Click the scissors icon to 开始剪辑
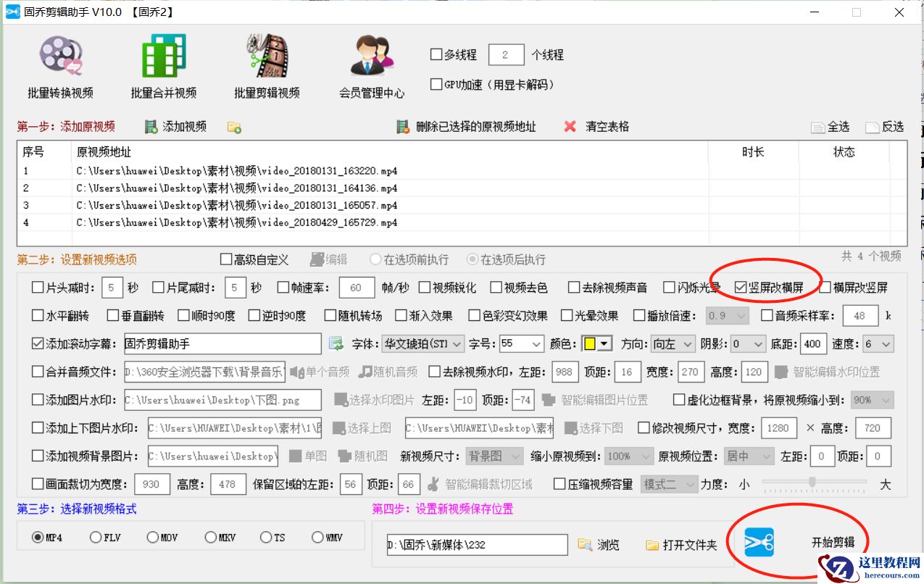Screen dimensions: 924x584 pos(759,541)
